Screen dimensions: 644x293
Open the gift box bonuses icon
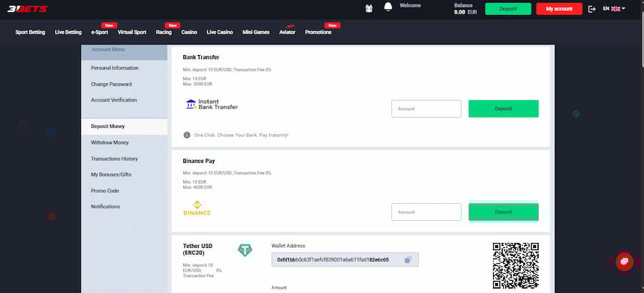pyautogui.click(x=369, y=8)
